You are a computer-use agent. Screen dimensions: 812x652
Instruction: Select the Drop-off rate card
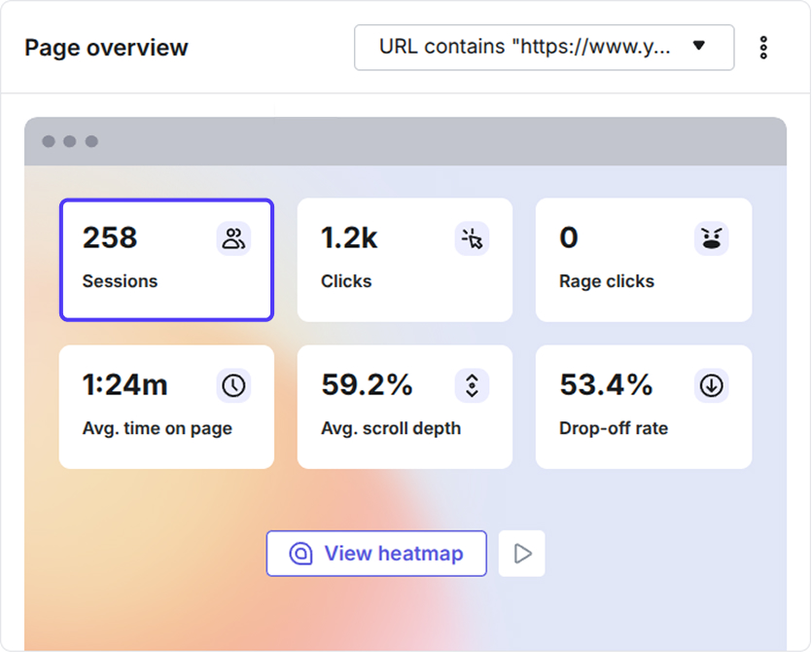tap(643, 407)
